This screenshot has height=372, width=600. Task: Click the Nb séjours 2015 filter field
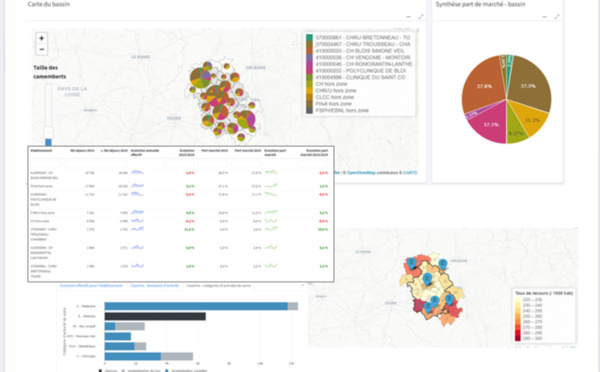(x=80, y=164)
